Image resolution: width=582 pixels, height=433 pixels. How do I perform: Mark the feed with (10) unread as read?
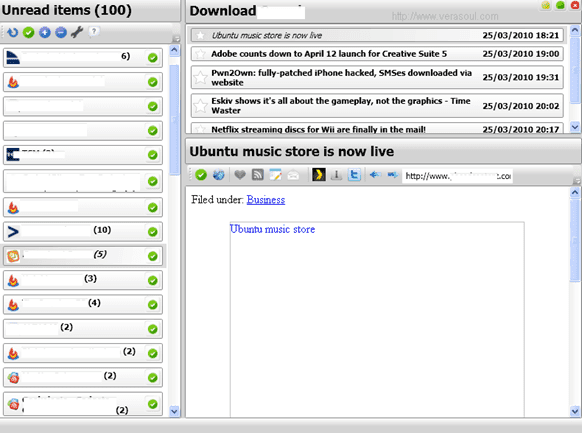[153, 232]
